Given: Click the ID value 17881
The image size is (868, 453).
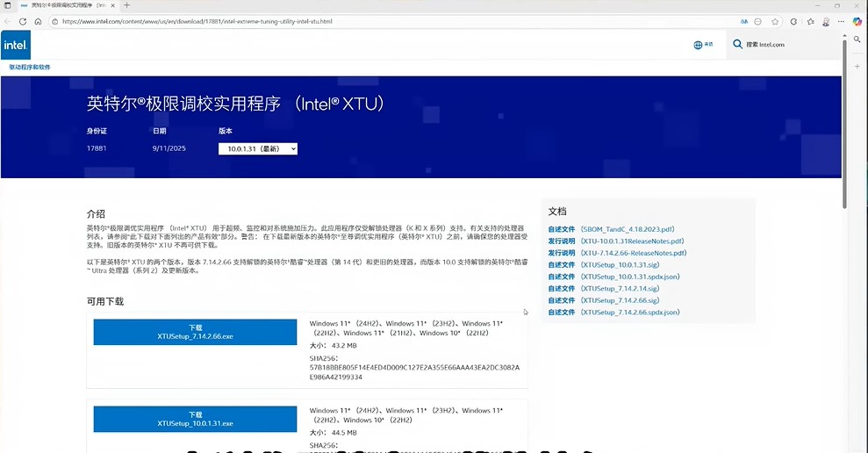Looking at the screenshot, I should [x=97, y=148].
